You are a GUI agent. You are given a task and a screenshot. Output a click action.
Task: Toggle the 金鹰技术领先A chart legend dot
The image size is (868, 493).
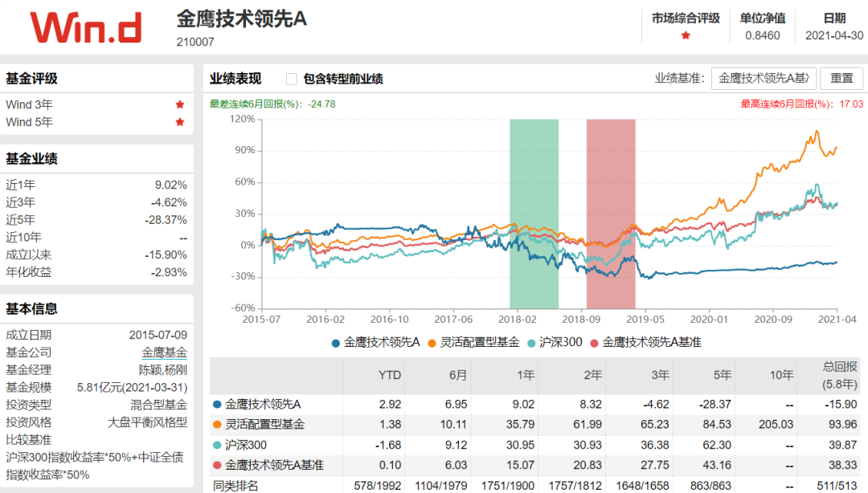pyautogui.click(x=335, y=343)
